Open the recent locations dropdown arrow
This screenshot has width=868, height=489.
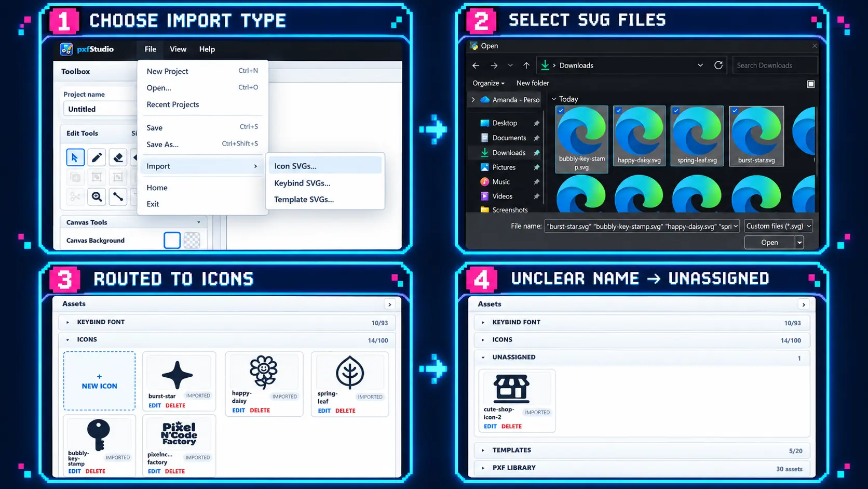[x=510, y=65]
